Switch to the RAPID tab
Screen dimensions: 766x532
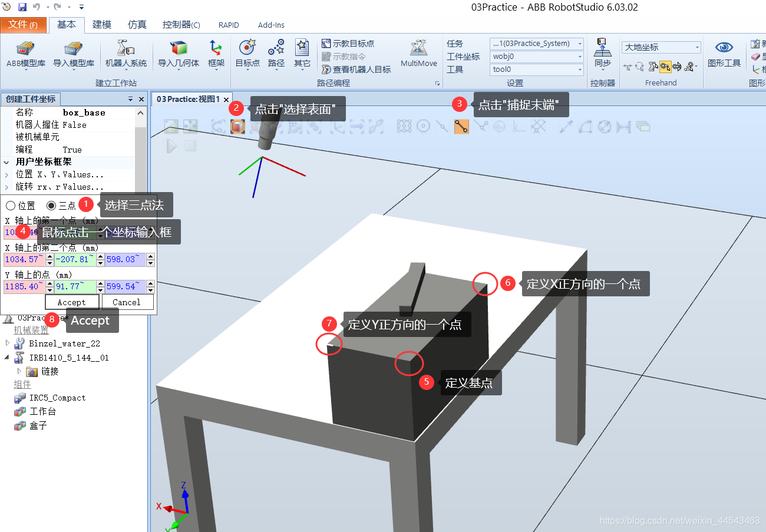coord(229,25)
